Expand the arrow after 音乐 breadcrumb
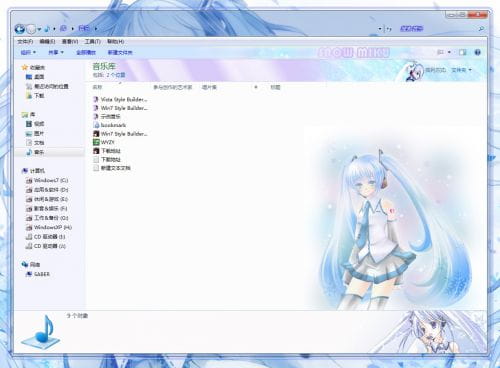Viewport: 500px width, 368px height. click(96, 29)
